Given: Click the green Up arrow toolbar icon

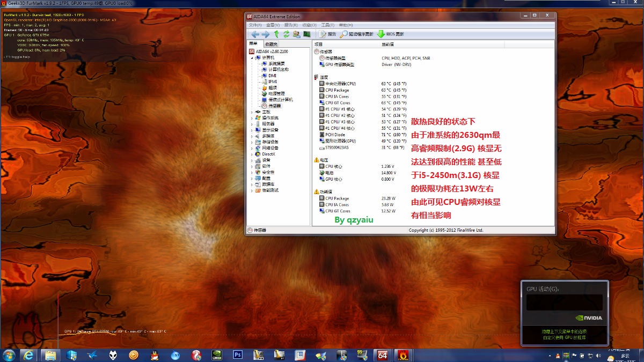Looking at the screenshot, I should pyautogui.click(x=276, y=34).
